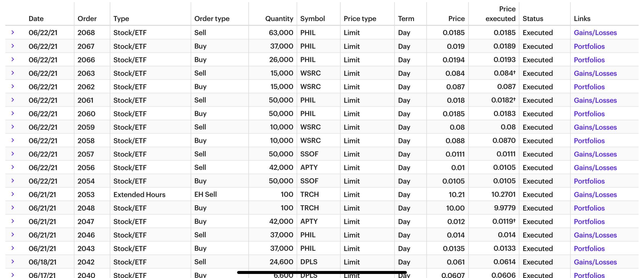Click the Date column header
Image resolution: width=644 pixels, height=278 pixels.
pyautogui.click(x=36, y=19)
